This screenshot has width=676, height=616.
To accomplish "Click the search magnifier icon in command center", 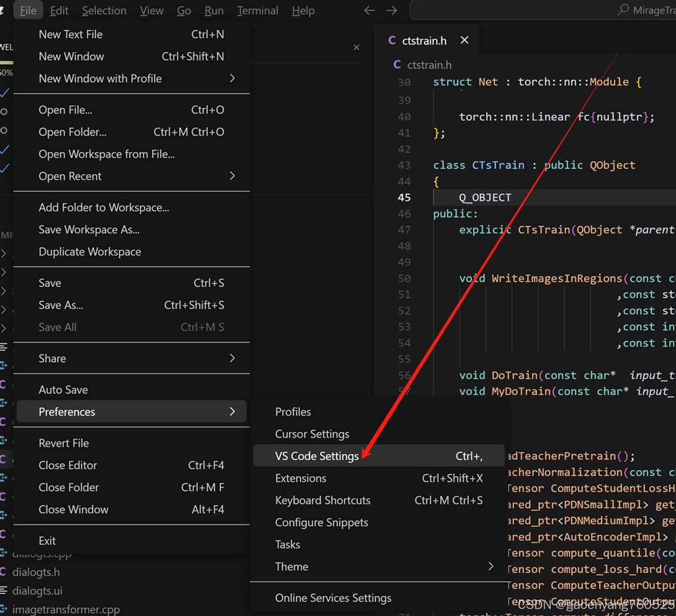I will click(x=624, y=11).
